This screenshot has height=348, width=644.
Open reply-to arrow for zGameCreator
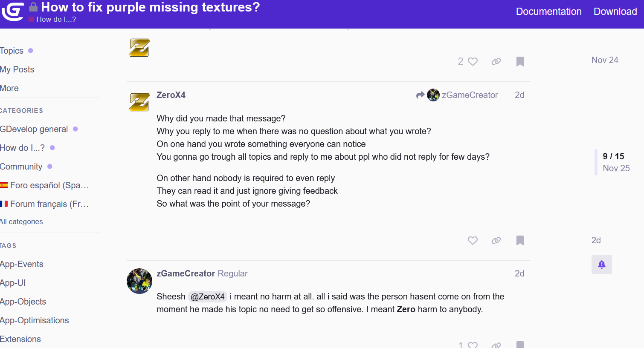pyautogui.click(x=420, y=95)
